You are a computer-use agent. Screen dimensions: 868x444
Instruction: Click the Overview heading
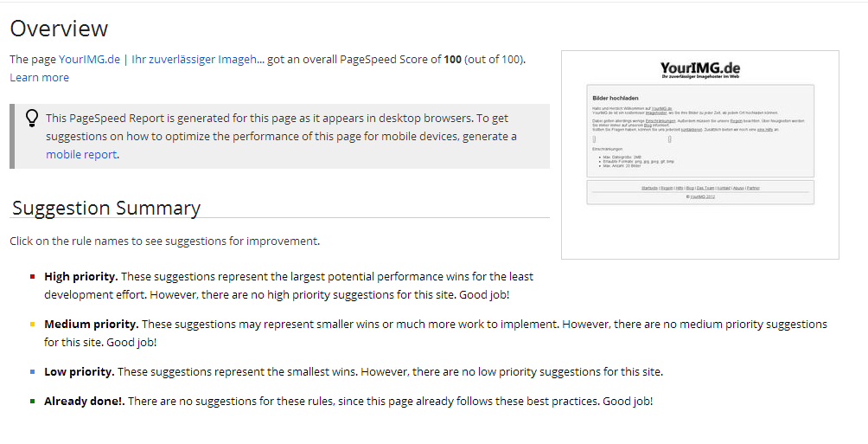(x=59, y=29)
